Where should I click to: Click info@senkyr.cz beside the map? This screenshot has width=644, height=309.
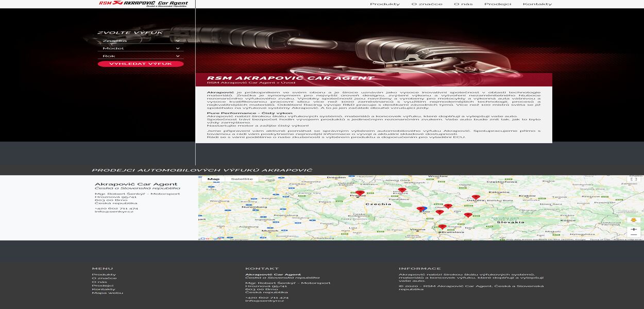click(x=114, y=212)
